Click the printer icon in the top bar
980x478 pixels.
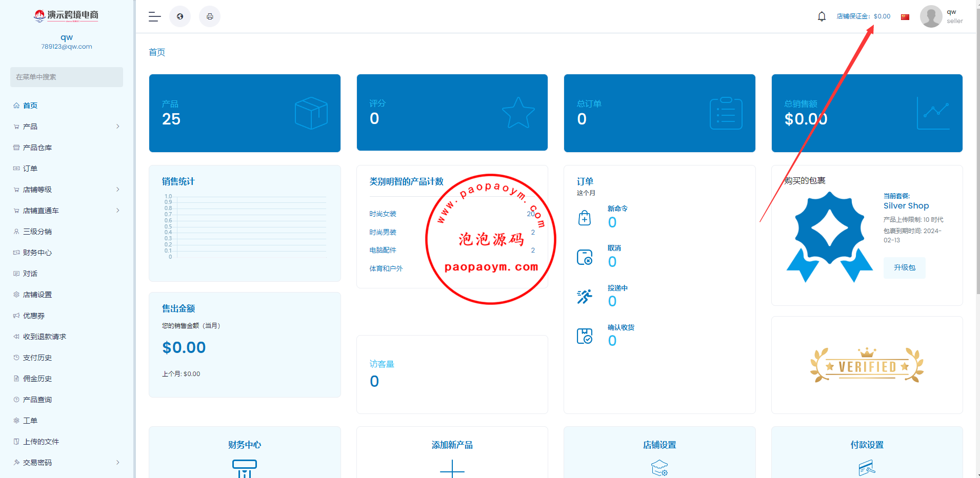click(x=210, y=16)
